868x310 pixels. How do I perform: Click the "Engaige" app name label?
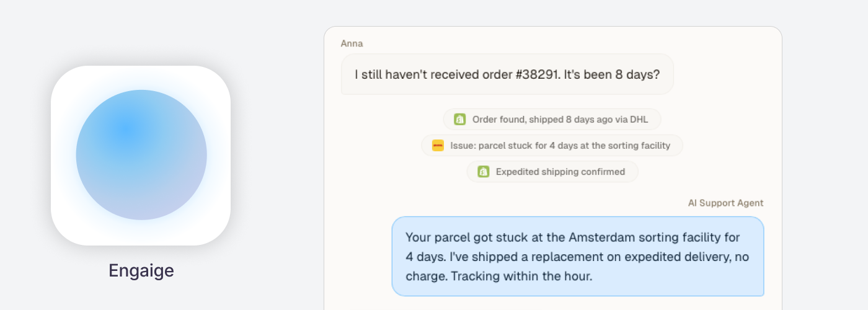tap(141, 270)
